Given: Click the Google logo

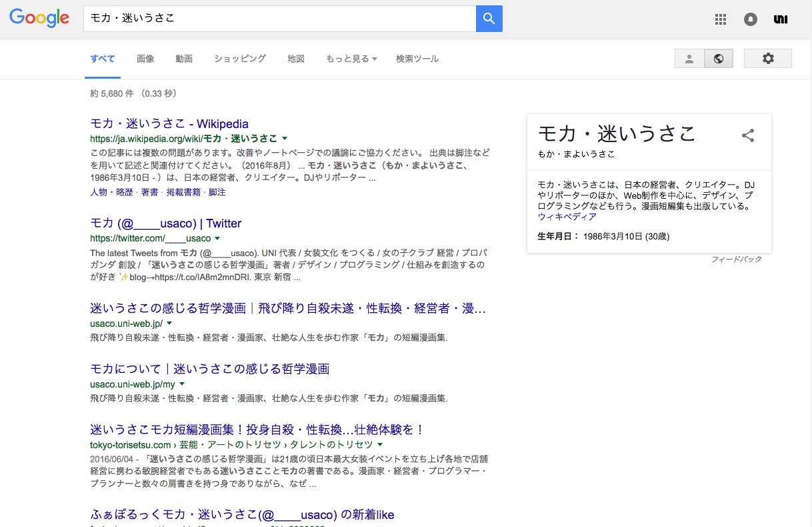Looking at the screenshot, I should click(x=39, y=19).
